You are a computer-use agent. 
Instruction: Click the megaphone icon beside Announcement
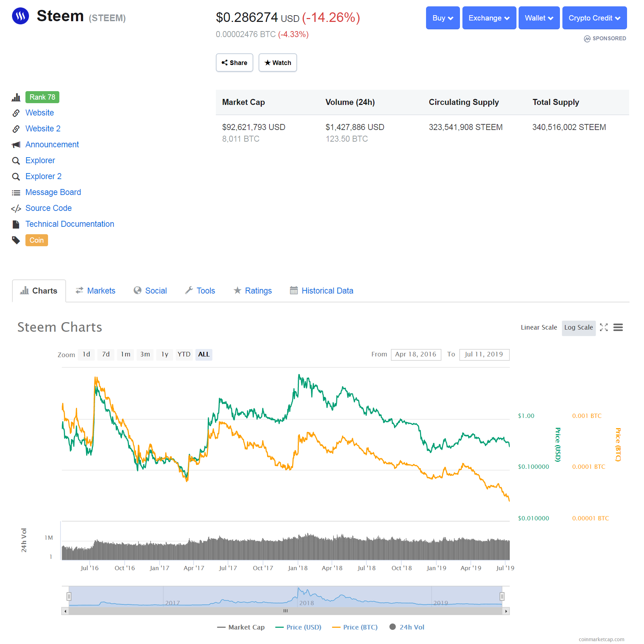tap(16, 145)
